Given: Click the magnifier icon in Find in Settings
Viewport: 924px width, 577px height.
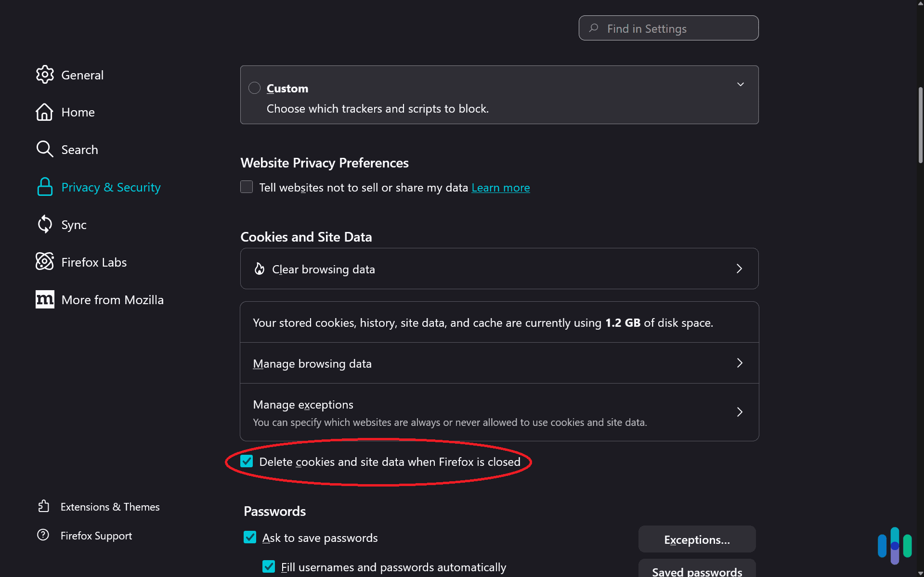Looking at the screenshot, I should click(594, 28).
